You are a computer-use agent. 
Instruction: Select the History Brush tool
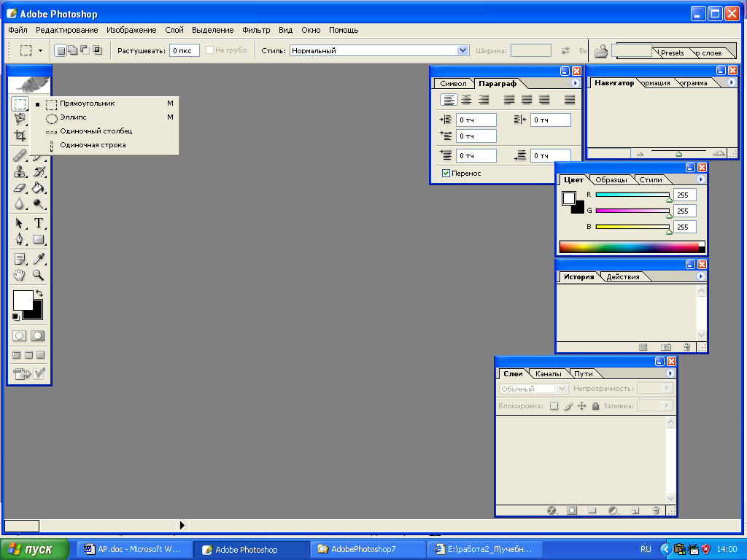tap(39, 171)
